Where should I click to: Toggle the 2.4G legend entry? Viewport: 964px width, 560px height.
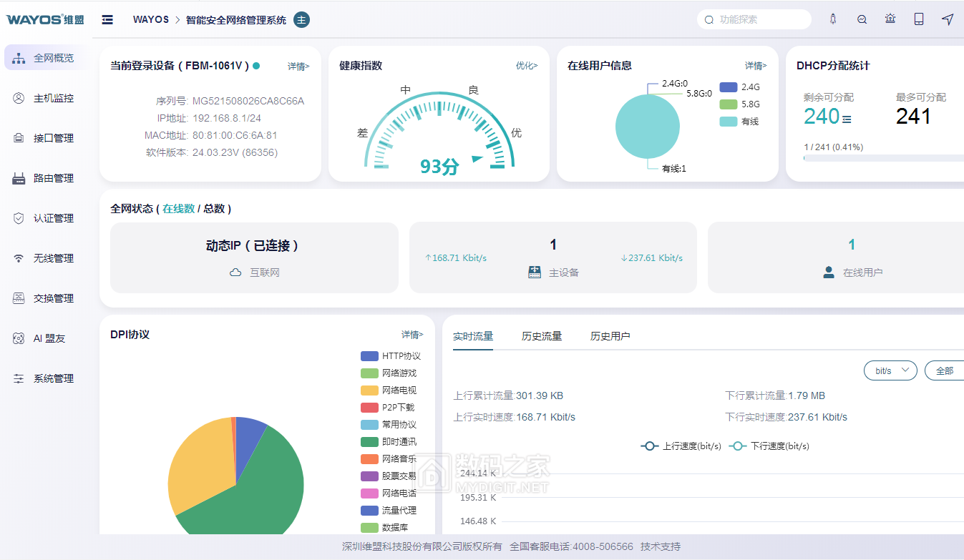pyautogui.click(x=740, y=87)
